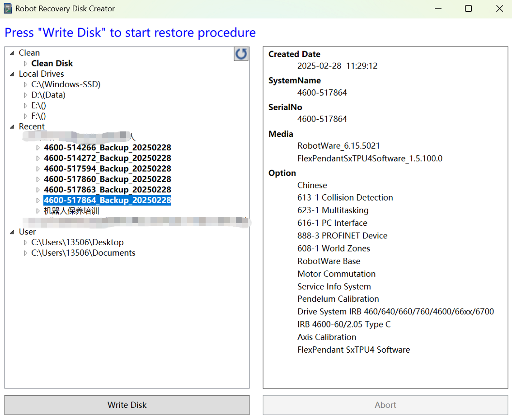Maximize the Recovery Disk Creator window
512x420 pixels.
point(468,9)
